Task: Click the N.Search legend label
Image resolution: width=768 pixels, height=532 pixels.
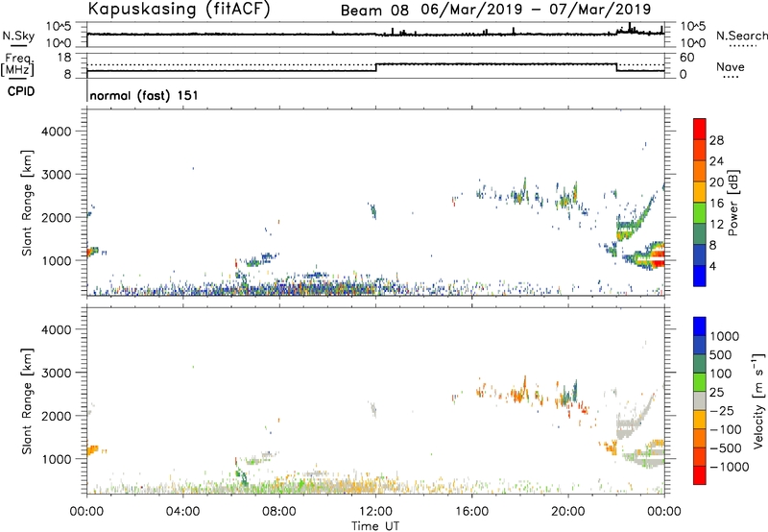Action: 741,36
